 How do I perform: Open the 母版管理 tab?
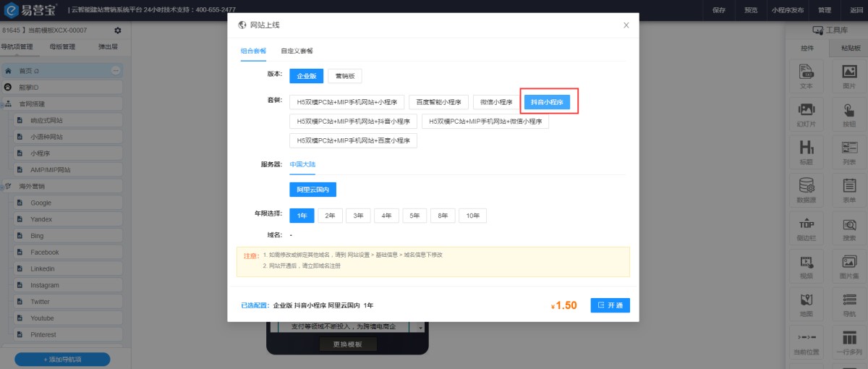[62, 46]
